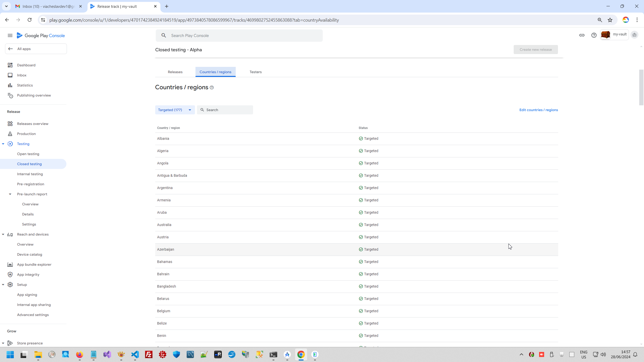
Task: Open FileZilla from the taskbar
Action: (x=149, y=354)
